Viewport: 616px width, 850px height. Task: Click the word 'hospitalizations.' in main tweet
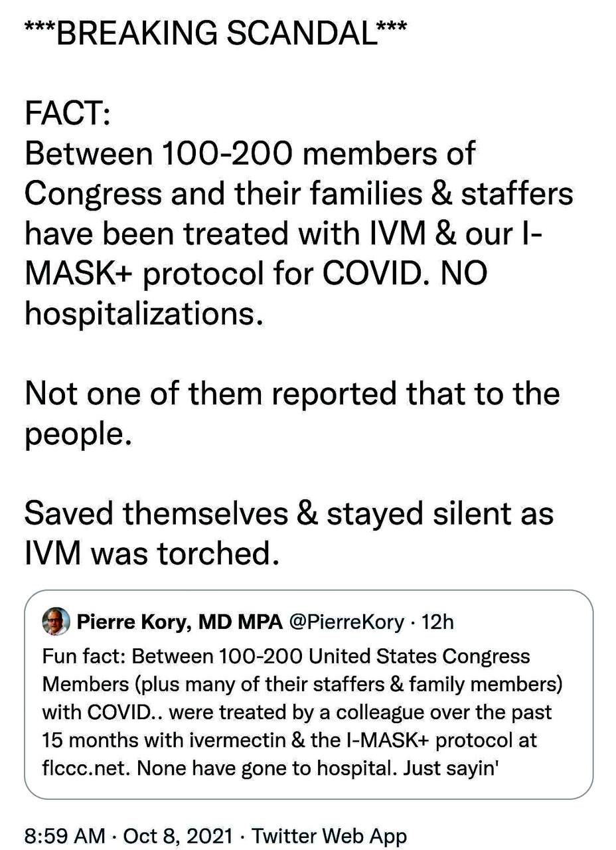[x=140, y=313]
